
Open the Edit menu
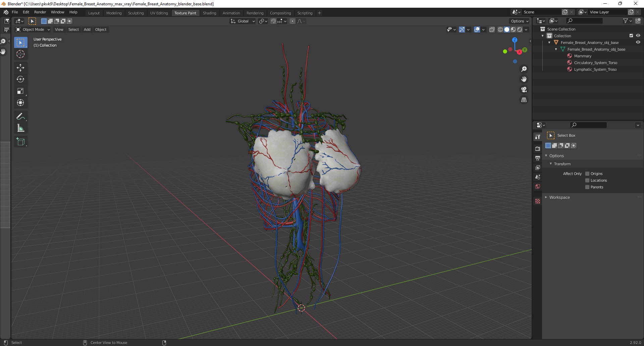click(x=26, y=12)
